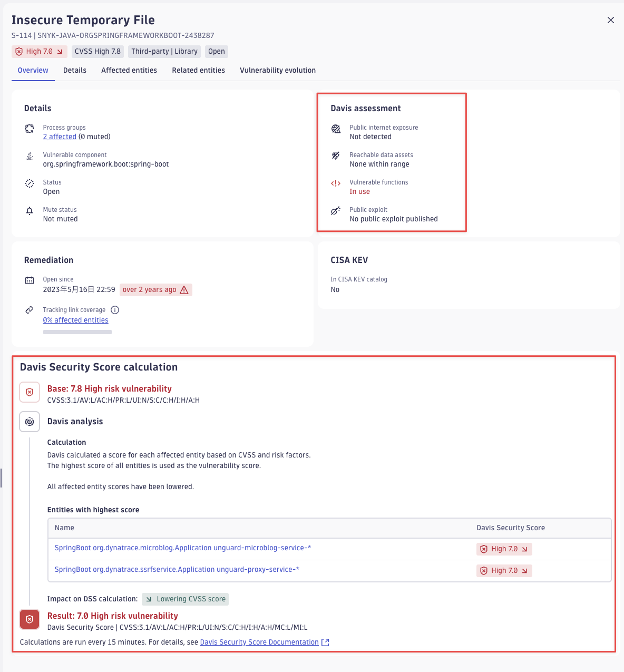The image size is (624, 672).
Task: Toggle the Lowering CVSS score indicator
Action: click(185, 599)
